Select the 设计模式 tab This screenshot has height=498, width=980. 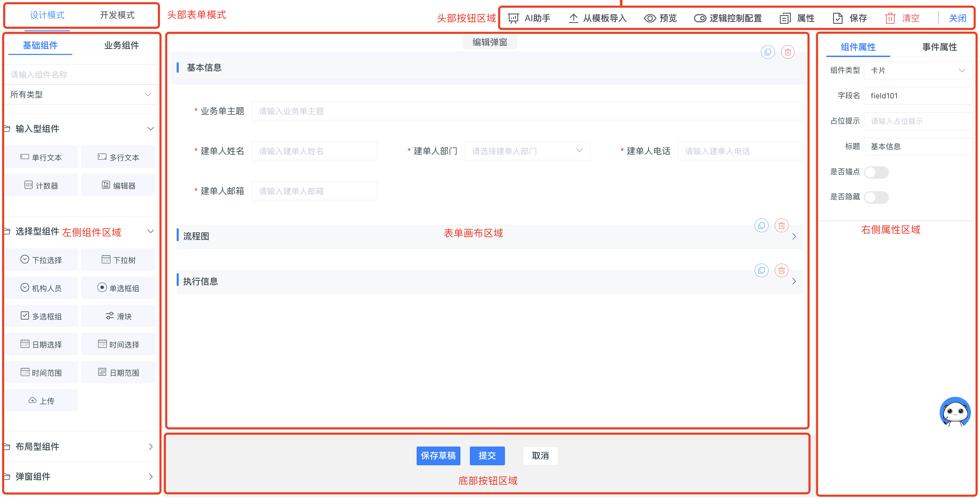pos(47,15)
